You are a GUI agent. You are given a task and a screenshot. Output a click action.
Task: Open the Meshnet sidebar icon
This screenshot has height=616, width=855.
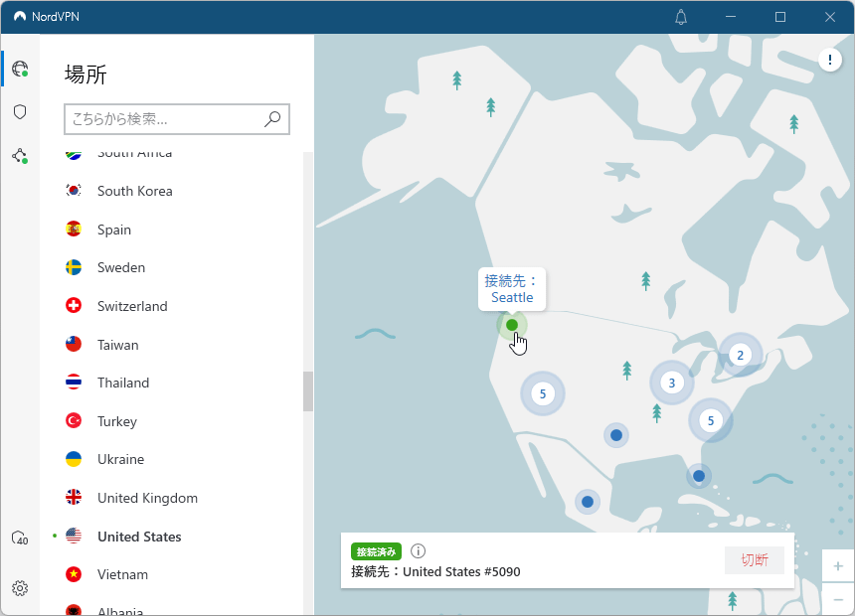20,156
